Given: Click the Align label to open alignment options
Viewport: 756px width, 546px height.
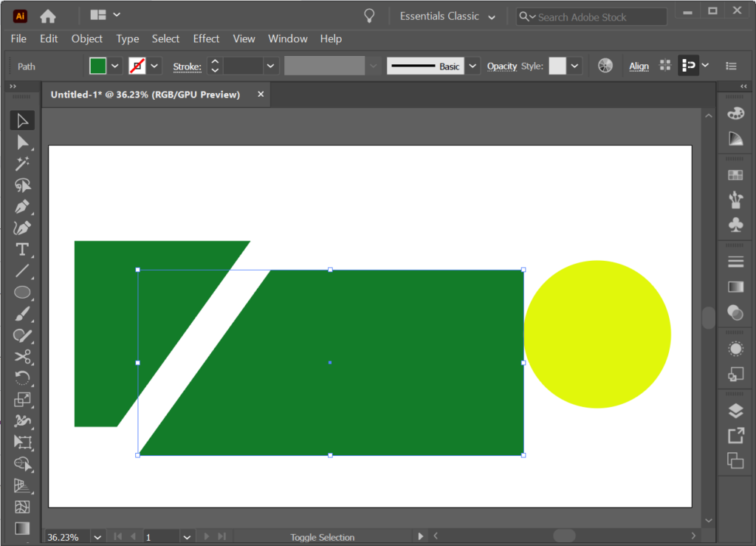Looking at the screenshot, I should [639, 66].
